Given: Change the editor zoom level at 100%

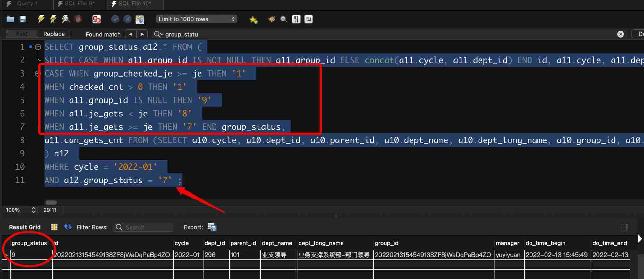Looking at the screenshot, I should (x=20, y=210).
